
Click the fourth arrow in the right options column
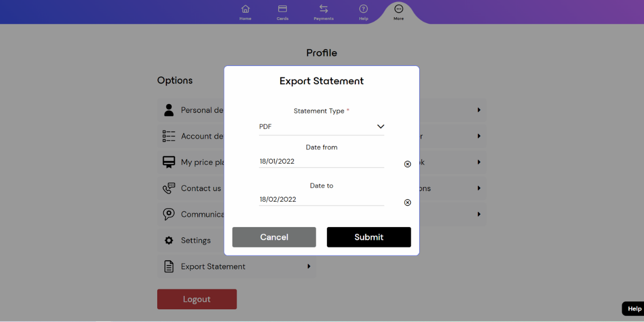(479, 188)
